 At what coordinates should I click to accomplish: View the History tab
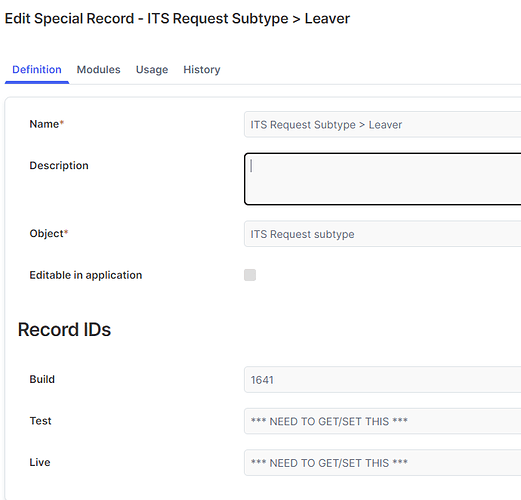point(202,70)
